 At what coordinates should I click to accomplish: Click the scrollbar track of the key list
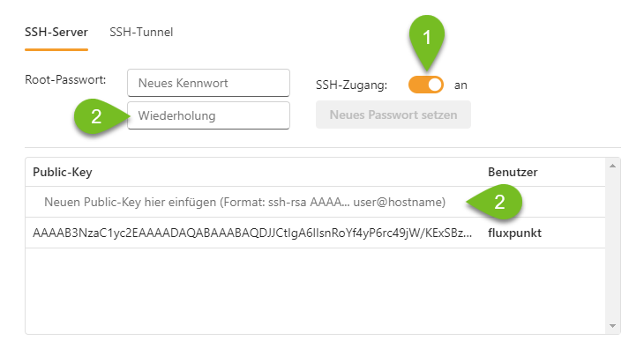click(x=612, y=246)
